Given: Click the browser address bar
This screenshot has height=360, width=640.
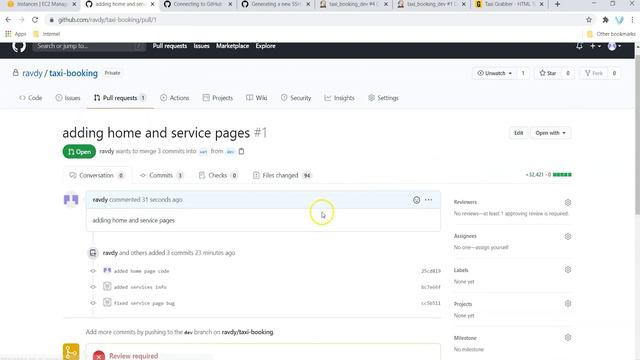Looking at the screenshot, I should point(314,20).
